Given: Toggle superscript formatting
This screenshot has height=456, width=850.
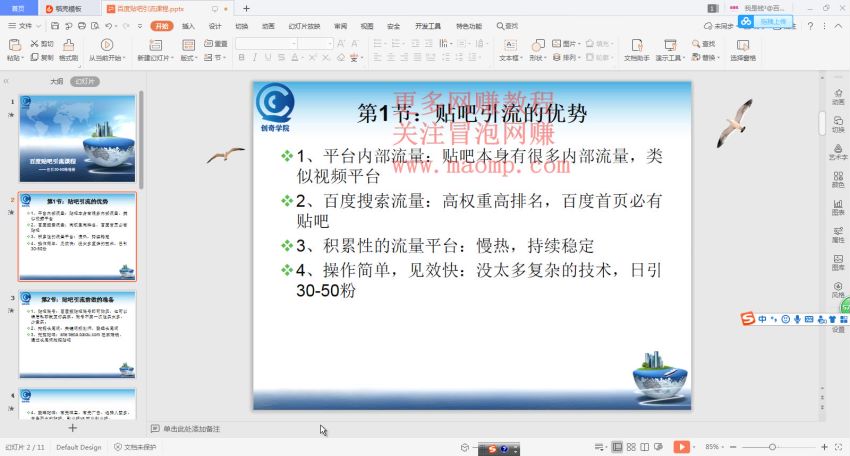Looking at the screenshot, I should [x=313, y=57].
